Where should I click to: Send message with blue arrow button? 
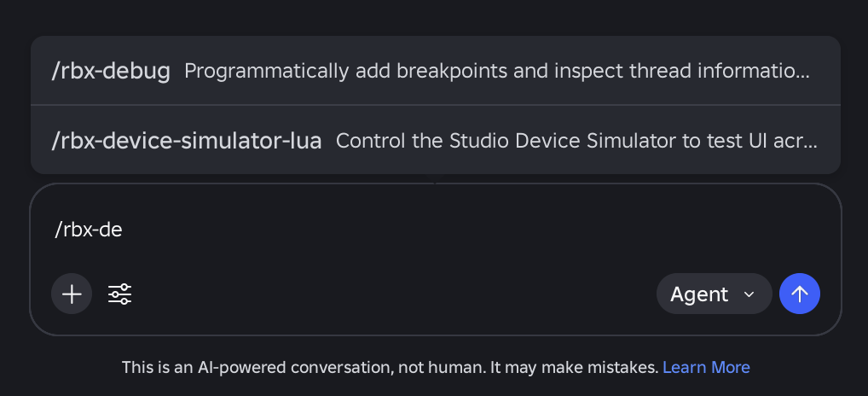click(799, 294)
